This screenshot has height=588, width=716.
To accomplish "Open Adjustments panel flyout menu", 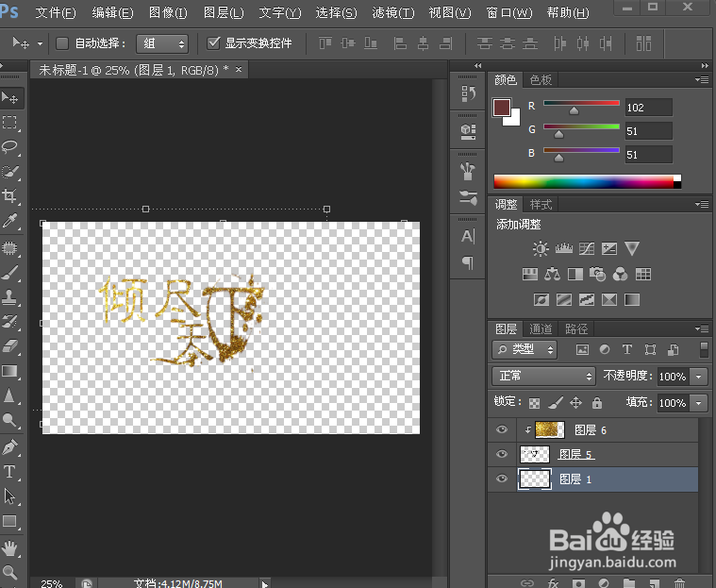I will coord(702,204).
